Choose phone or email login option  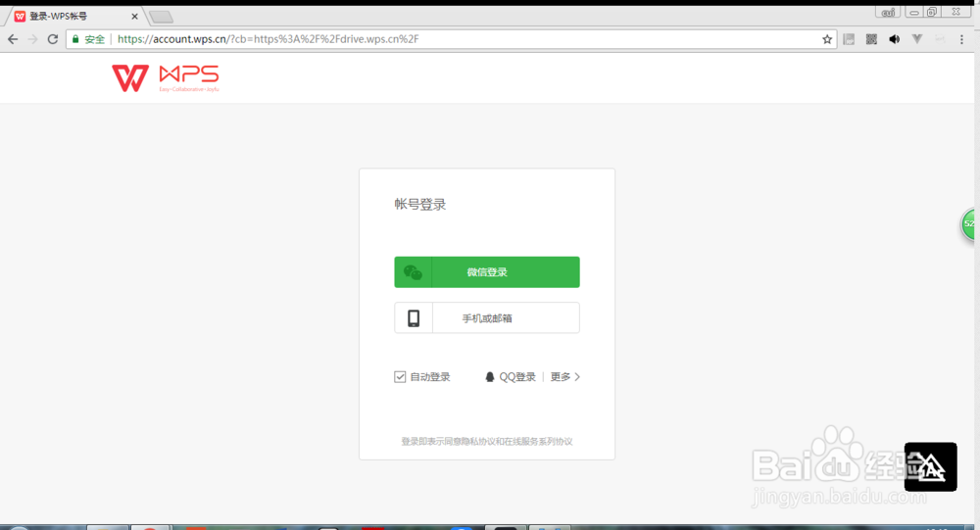click(487, 318)
